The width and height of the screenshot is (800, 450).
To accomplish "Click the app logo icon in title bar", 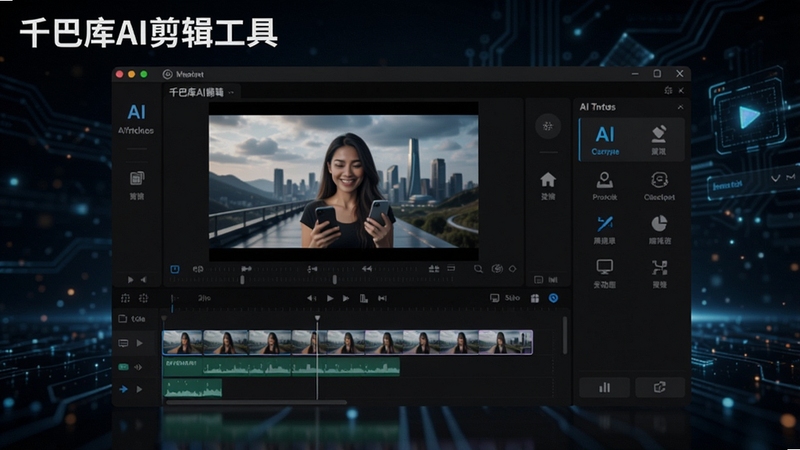I will pyautogui.click(x=167, y=74).
